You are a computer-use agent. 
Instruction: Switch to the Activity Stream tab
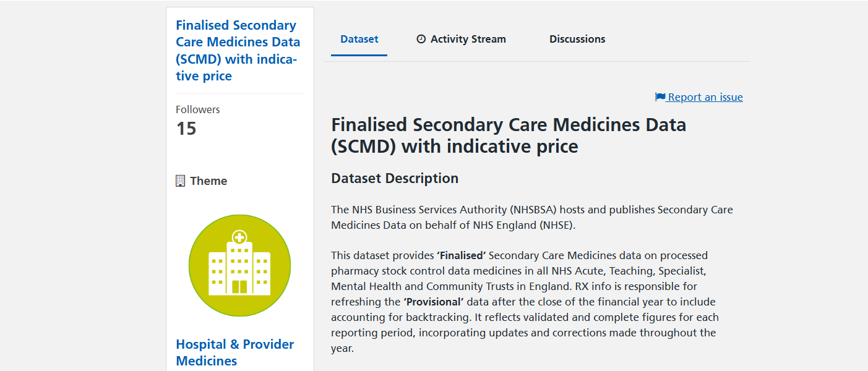[x=468, y=39]
